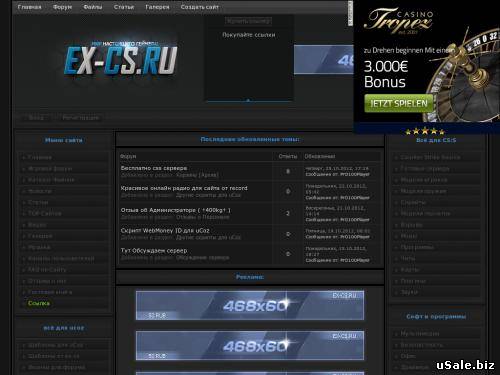Open the highlighted green Ссылка sidebar link
The image size is (500, 375).
click(39, 303)
